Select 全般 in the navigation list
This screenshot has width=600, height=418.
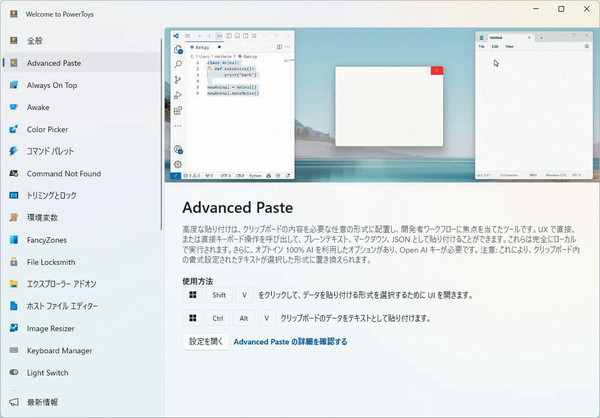(x=82, y=41)
